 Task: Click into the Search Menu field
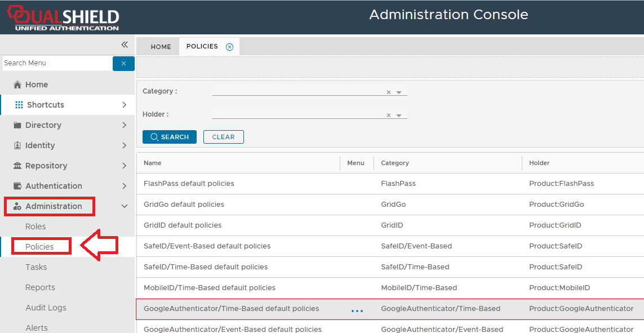tap(56, 63)
